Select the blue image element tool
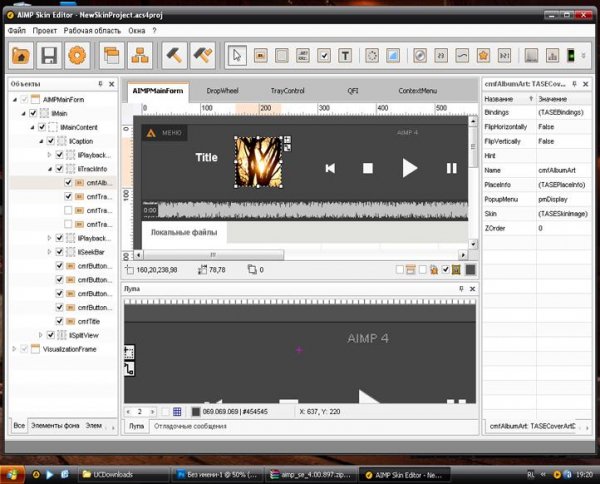The image size is (600, 484). [393, 56]
